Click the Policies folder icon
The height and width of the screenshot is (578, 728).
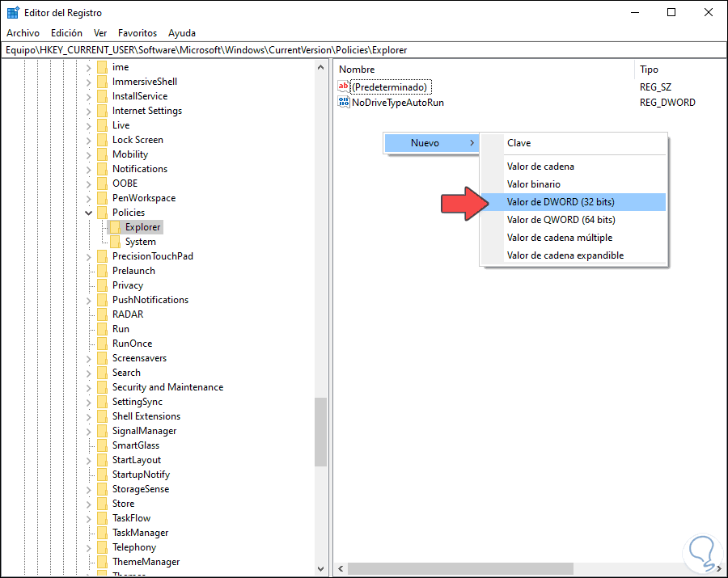click(x=102, y=213)
